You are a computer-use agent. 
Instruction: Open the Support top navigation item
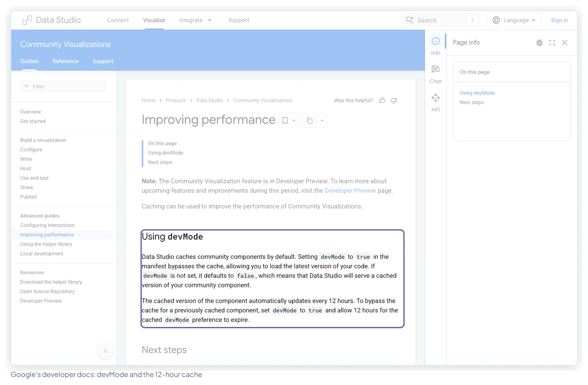[239, 20]
